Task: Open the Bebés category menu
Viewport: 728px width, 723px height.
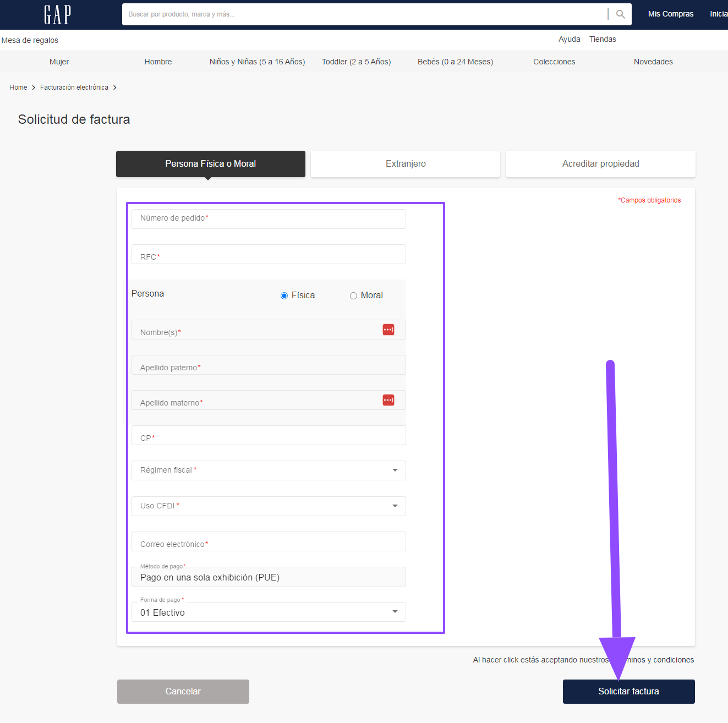Action: pos(455,62)
